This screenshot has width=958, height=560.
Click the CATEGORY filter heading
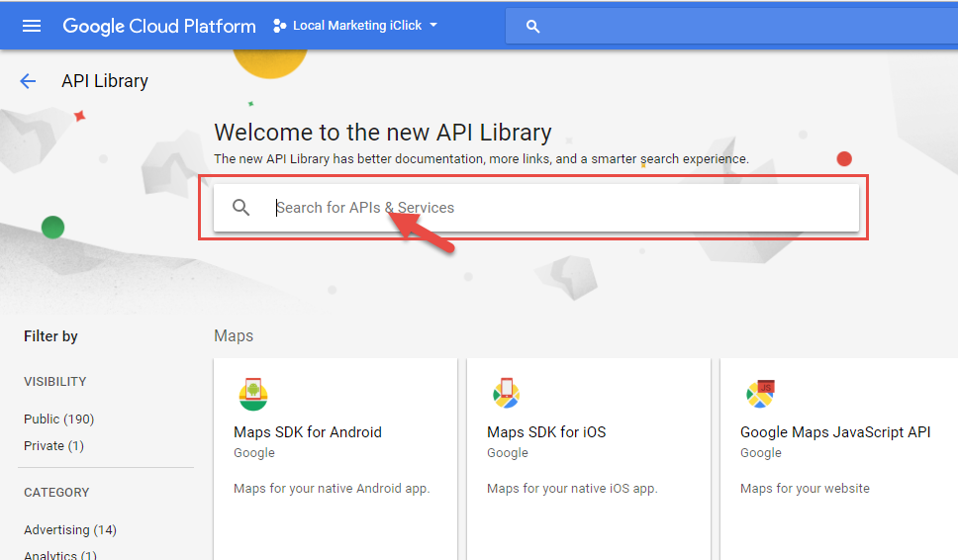click(x=56, y=492)
